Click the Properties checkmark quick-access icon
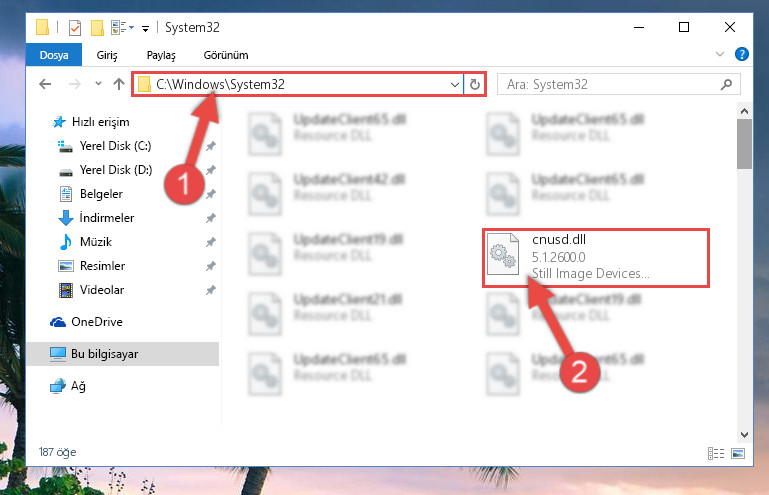This screenshot has height=495, width=769. (75, 28)
